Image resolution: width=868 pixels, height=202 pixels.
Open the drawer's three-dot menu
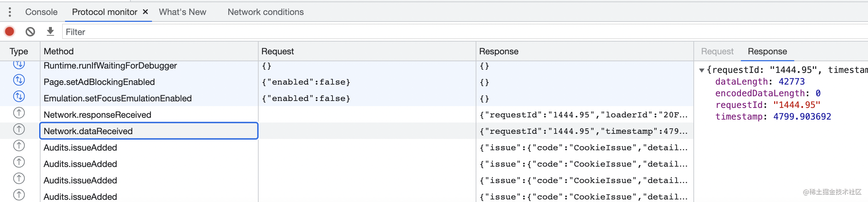[10, 12]
